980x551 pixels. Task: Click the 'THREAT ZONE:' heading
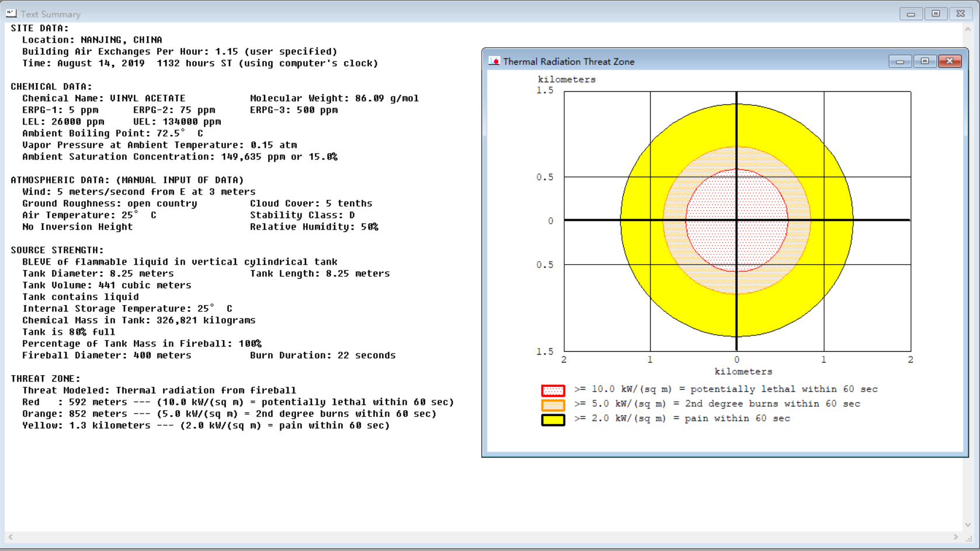pyautogui.click(x=46, y=379)
